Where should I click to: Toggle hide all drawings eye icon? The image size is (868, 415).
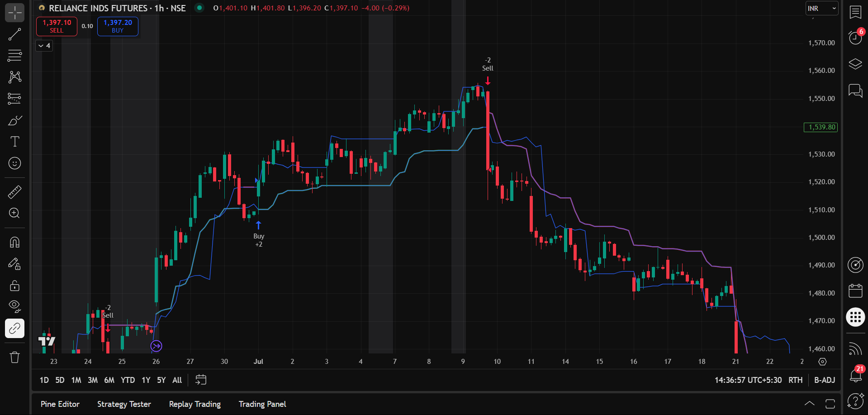tap(14, 306)
